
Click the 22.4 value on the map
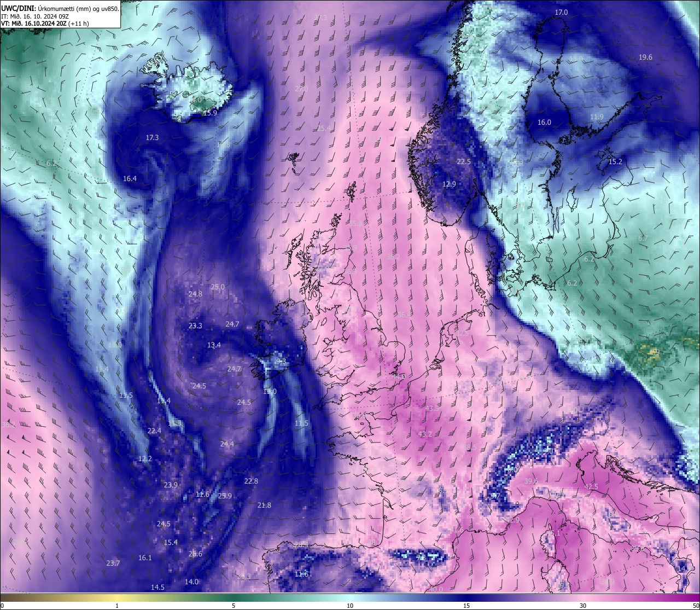154,431
